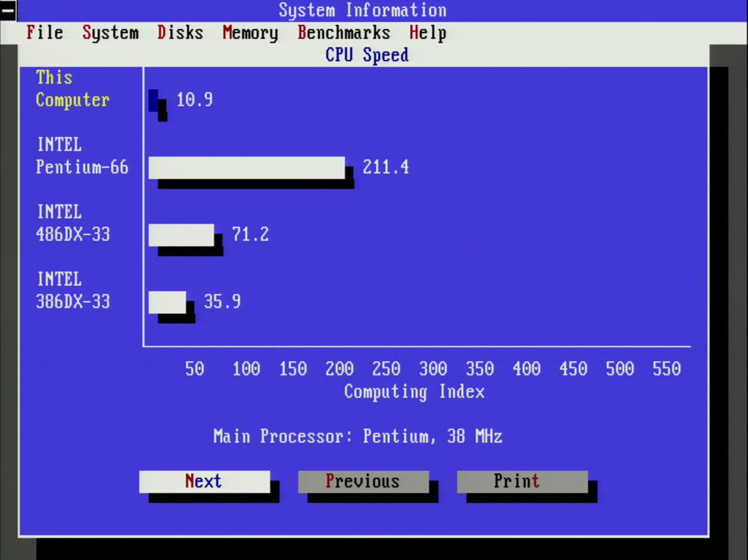Screen dimensions: 748x560
Task: Click the 150 axis tick label
Action: click(293, 369)
